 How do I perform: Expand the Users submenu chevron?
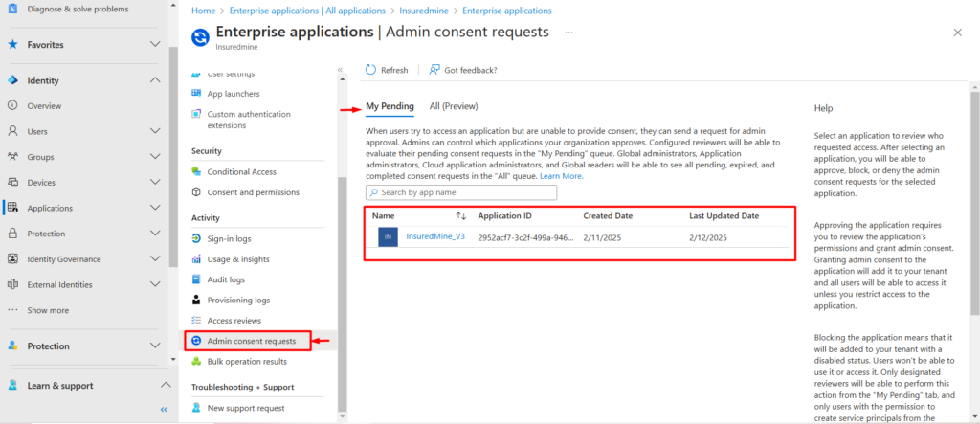[156, 131]
